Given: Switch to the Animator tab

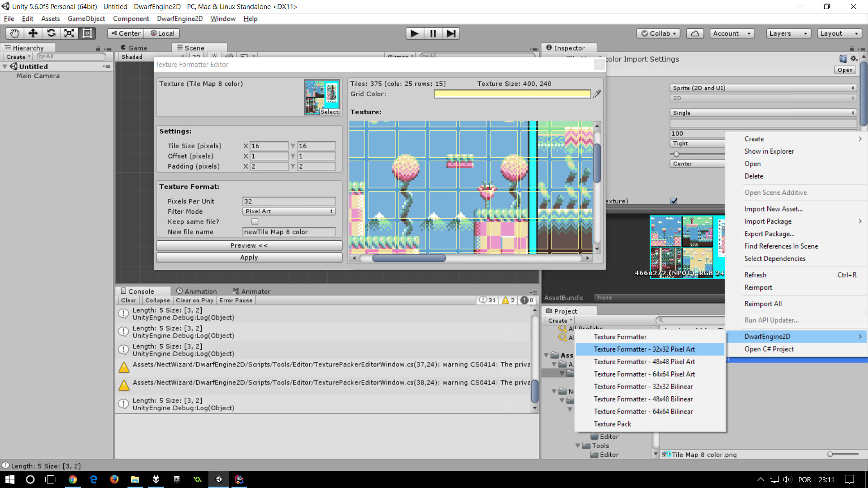Looking at the screenshot, I should [x=251, y=291].
